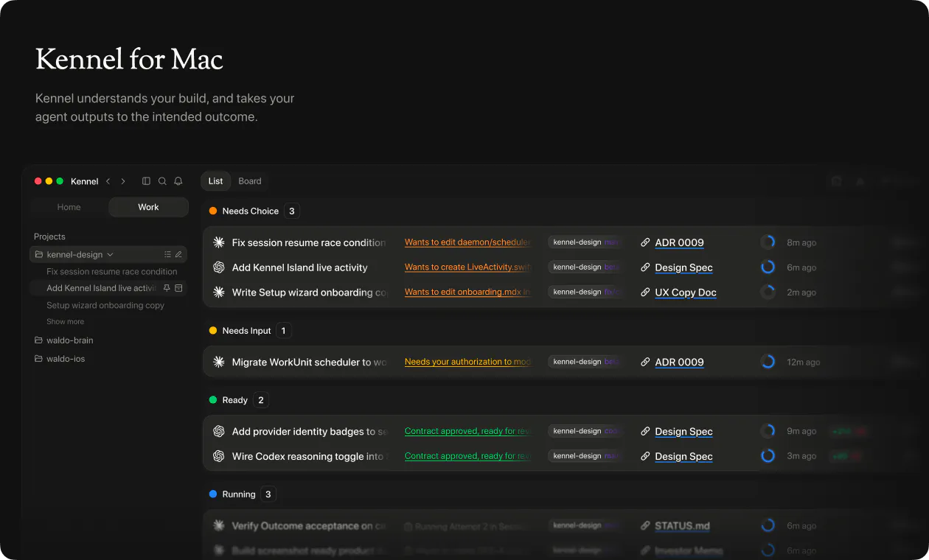The image size is (929, 560).
Task: Pin the Add Kennel Island sidebar item
Action: 167,288
